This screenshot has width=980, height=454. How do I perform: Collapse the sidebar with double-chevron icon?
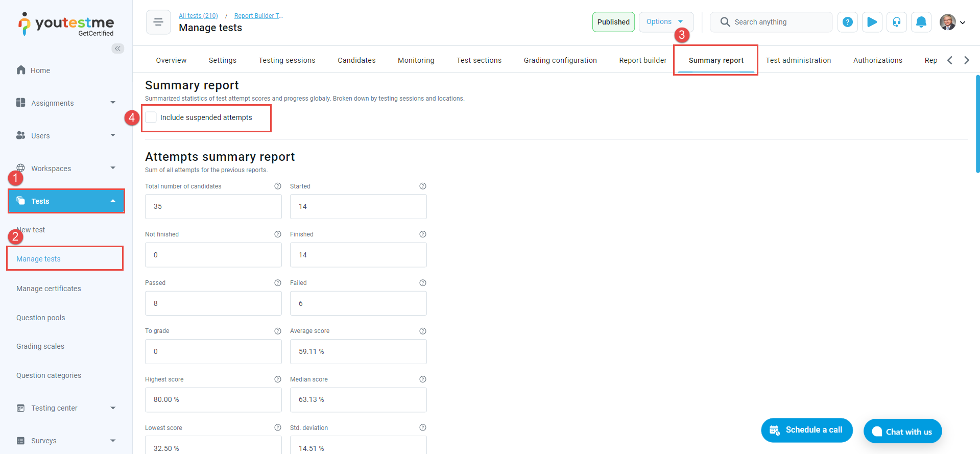click(118, 49)
